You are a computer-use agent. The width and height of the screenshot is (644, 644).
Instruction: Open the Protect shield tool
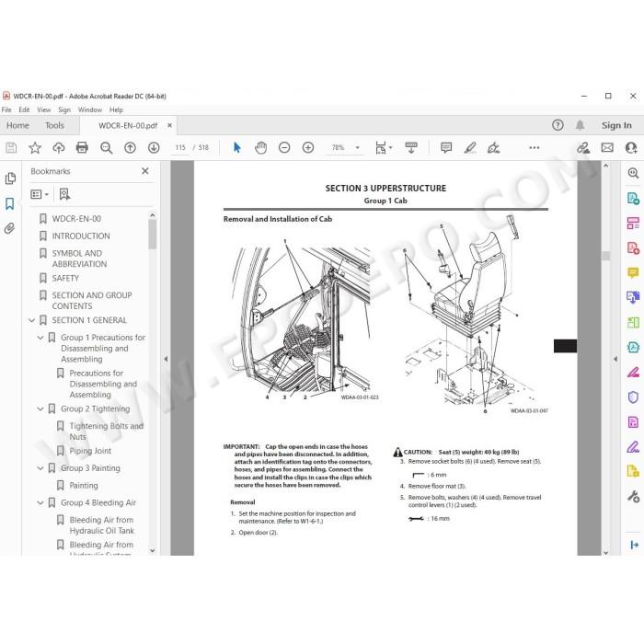633,397
